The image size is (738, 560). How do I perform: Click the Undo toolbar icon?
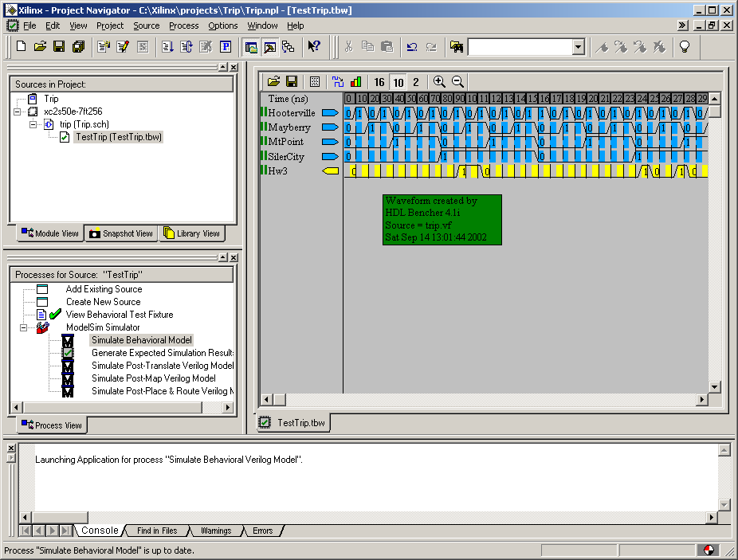point(412,47)
